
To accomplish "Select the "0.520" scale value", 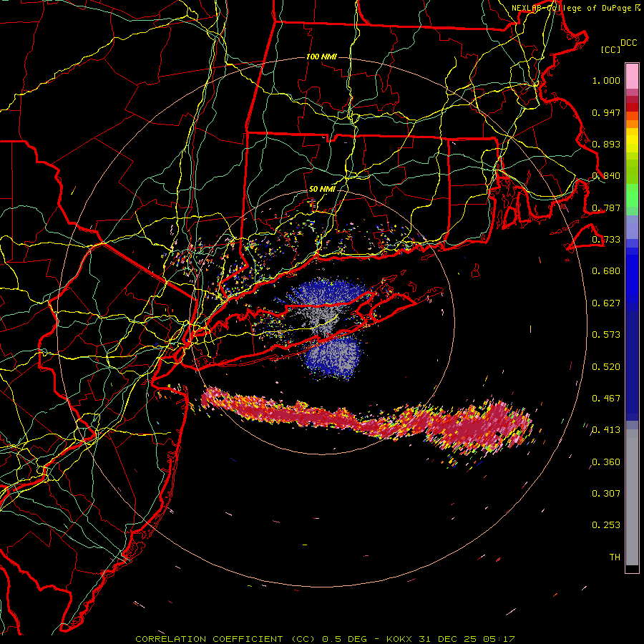I will coord(606,367).
